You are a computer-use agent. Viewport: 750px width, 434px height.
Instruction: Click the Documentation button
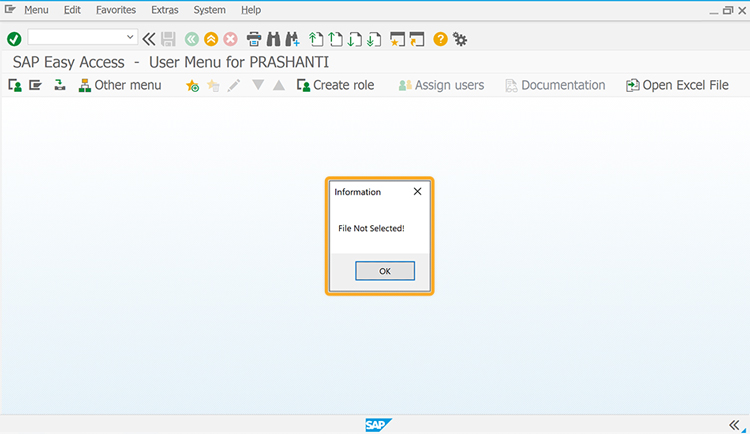(x=555, y=85)
